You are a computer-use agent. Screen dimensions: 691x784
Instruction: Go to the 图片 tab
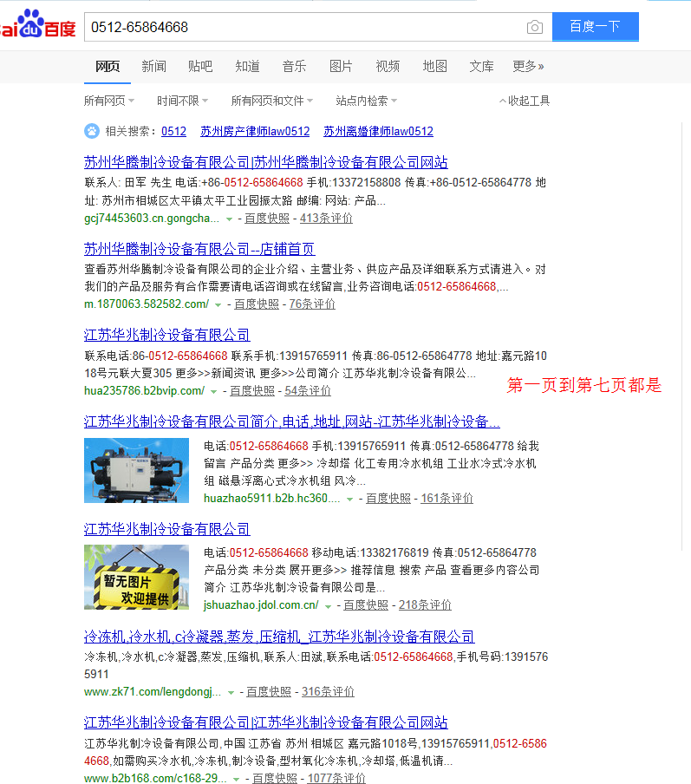(x=341, y=66)
